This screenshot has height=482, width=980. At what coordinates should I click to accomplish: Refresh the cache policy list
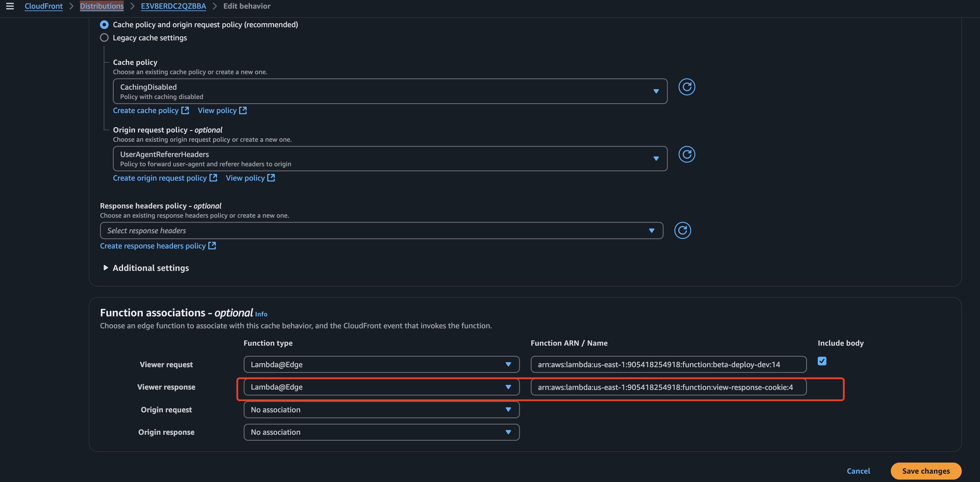tap(686, 87)
